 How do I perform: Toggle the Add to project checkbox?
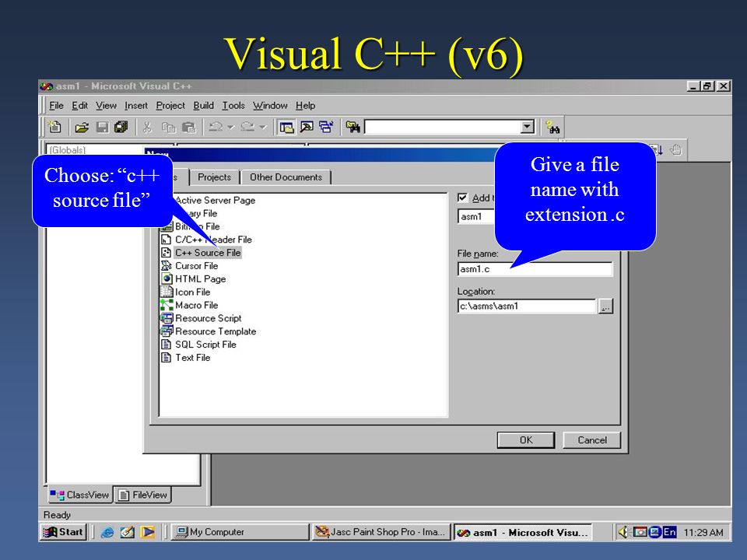pos(462,198)
